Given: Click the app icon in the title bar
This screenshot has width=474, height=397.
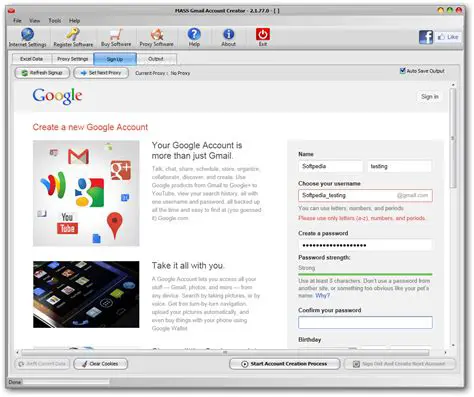Looking at the screenshot, I should (x=12, y=11).
